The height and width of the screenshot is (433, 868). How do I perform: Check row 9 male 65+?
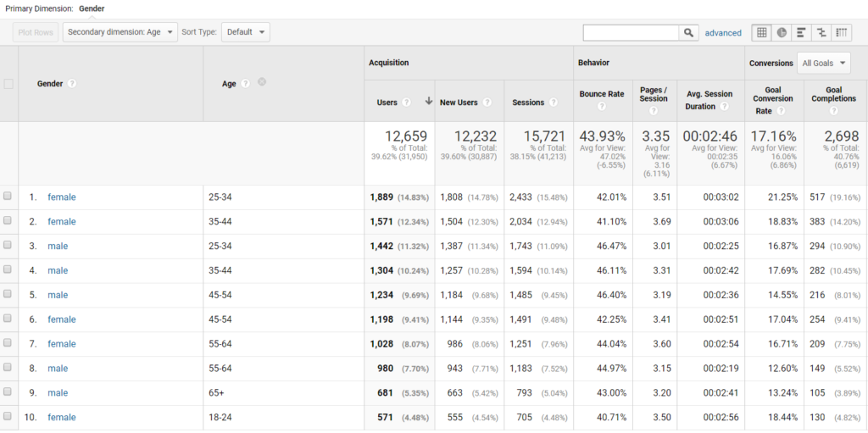point(7,391)
